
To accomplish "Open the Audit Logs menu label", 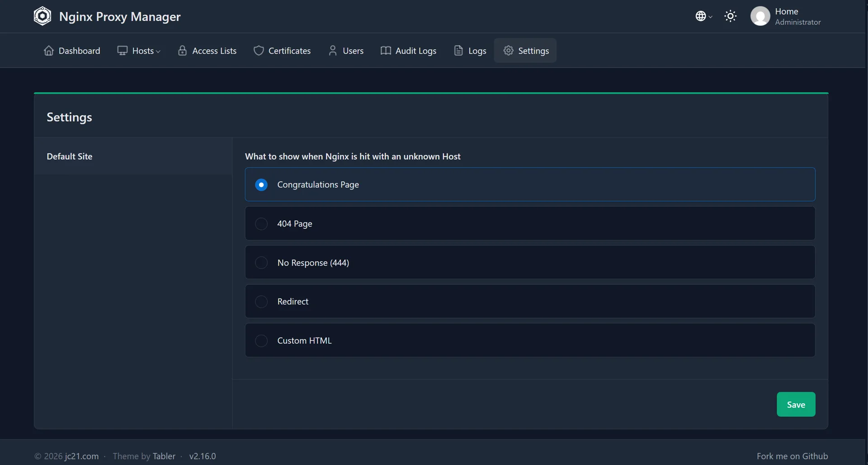I will (x=416, y=51).
